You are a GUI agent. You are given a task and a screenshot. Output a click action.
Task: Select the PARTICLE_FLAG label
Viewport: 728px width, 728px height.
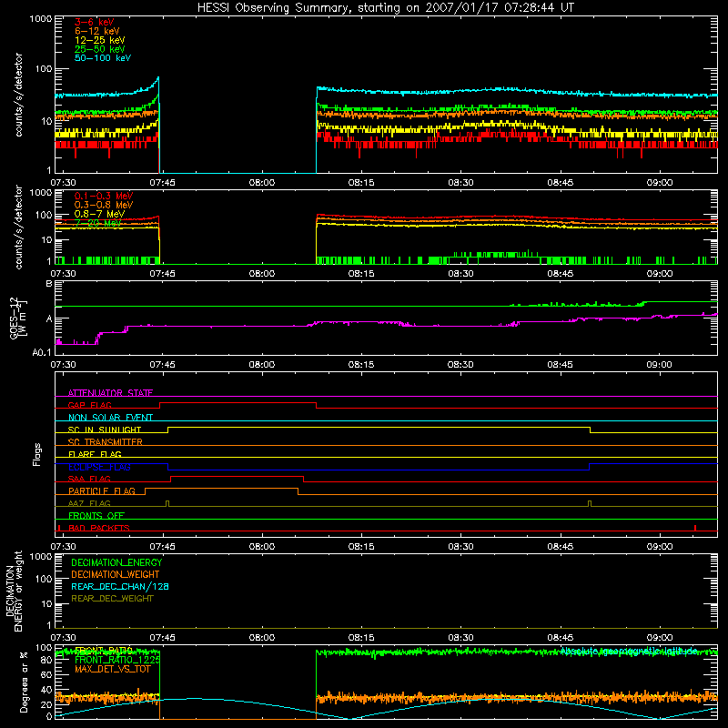click(102, 491)
